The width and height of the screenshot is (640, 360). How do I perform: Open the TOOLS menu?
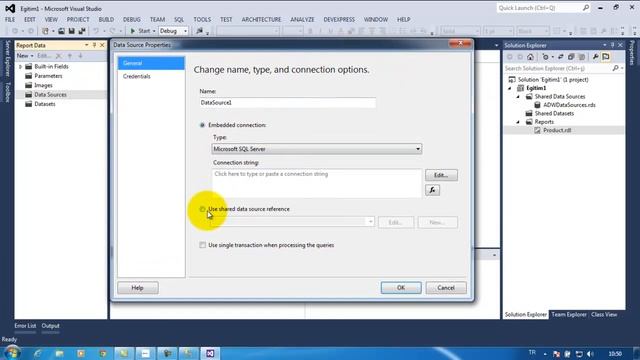pyautogui.click(x=202, y=20)
